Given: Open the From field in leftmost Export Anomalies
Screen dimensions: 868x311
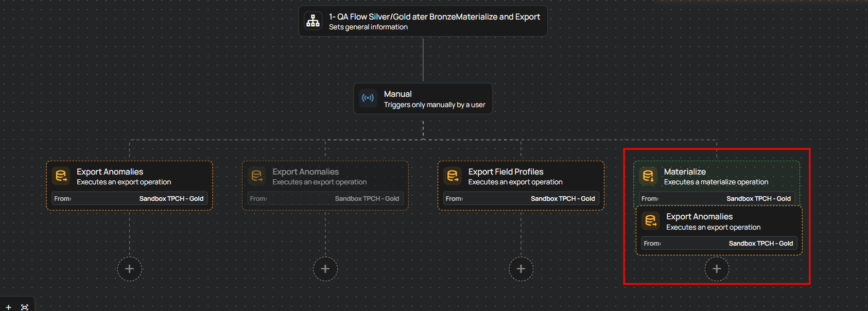Looking at the screenshot, I should (x=129, y=199).
